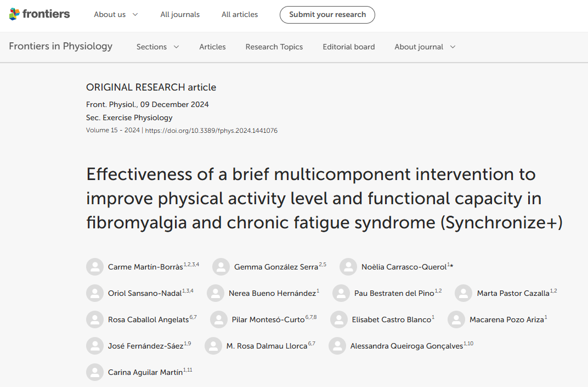Open Pau Bestraten del Pino avatar
The height and width of the screenshot is (387, 588).
[341, 293]
